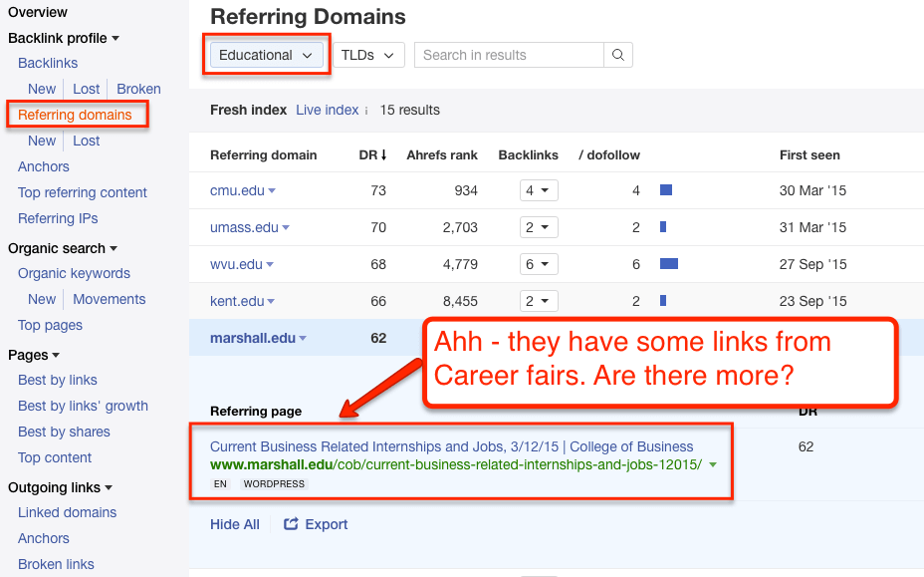924x577 pixels.
Task: Expand the cmu.edu backlinks count dropdown
Action: tap(539, 190)
